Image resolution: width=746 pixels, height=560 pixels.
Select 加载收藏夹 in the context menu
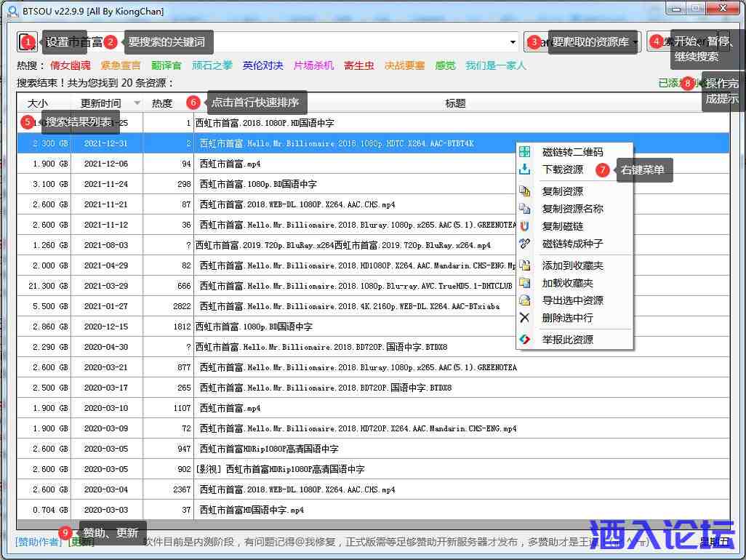pyautogui.click(x=567, y=283)
